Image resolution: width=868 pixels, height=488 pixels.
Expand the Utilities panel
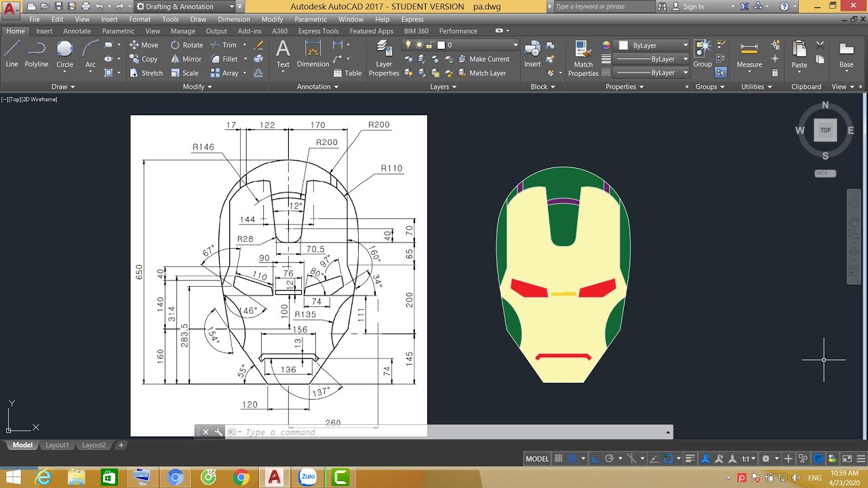click(756, 87)
